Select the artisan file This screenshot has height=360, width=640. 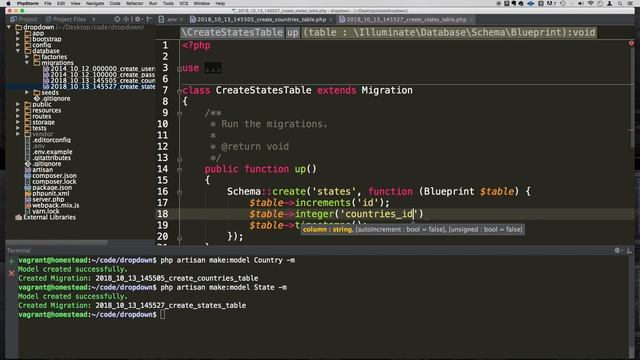(x=38, y=170)
